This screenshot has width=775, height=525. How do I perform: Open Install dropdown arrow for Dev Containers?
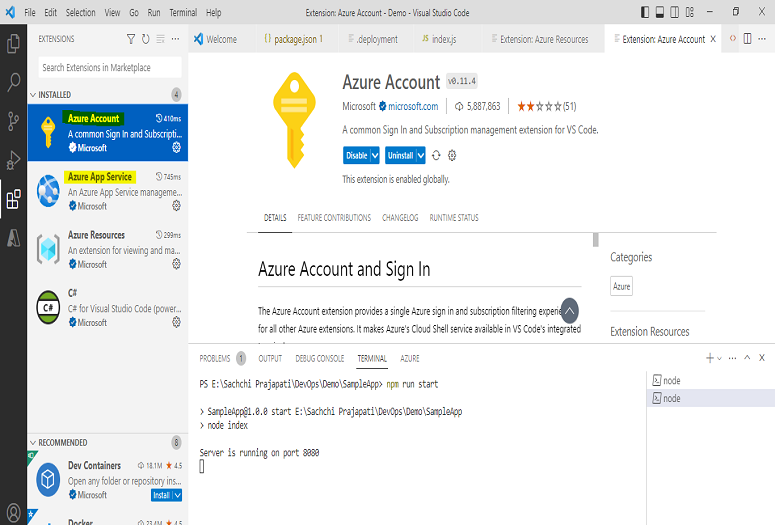tap(177, 495)
